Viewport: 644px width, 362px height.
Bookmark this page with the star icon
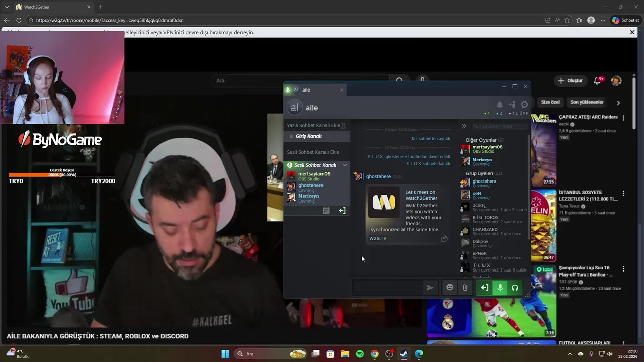567,20
